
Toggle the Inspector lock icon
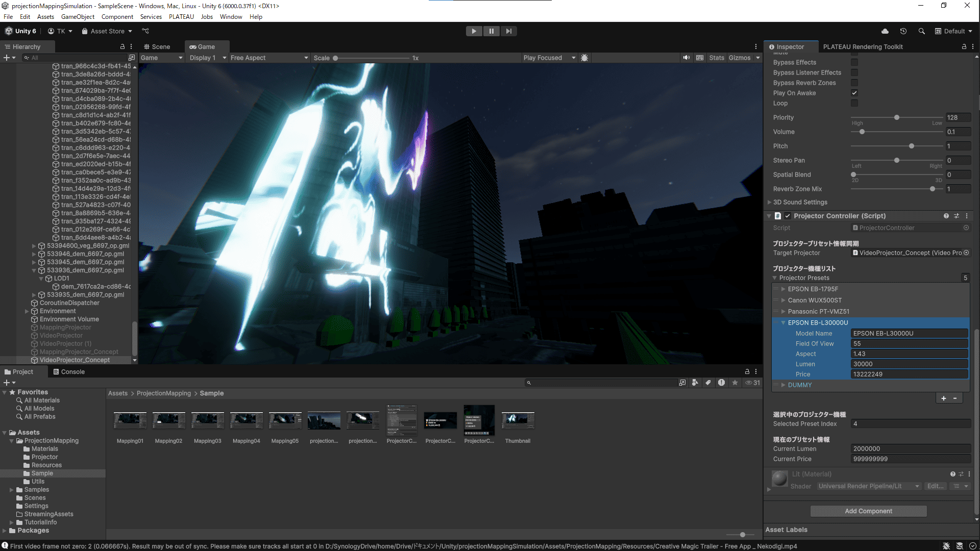coord(964,46)
